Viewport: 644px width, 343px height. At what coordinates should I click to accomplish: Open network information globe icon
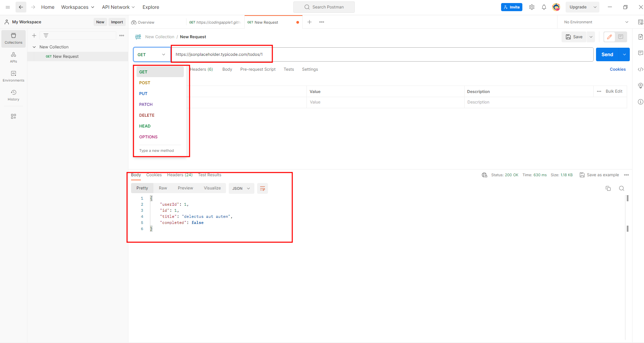click(x=485, y=175)
